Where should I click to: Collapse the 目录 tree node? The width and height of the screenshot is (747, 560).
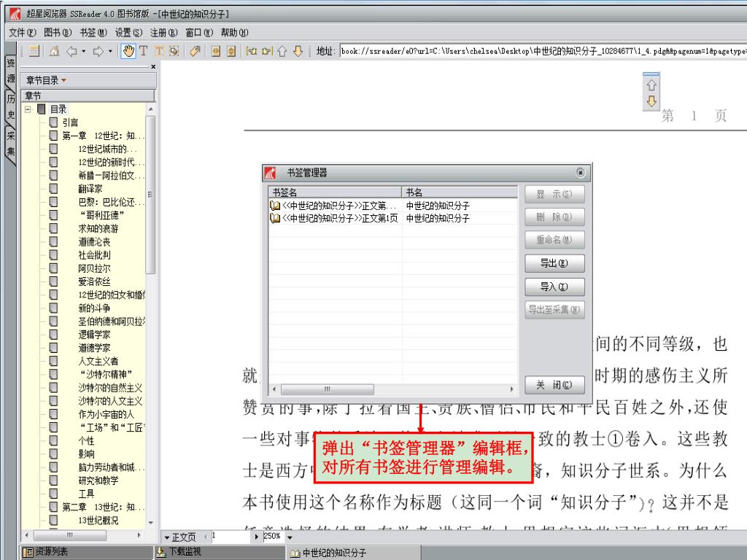pyautogui.click(x=28, y=109)
